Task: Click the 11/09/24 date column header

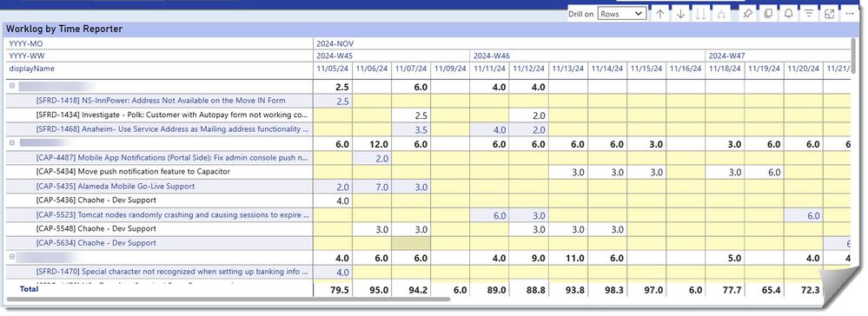Action: (x=450, y=69)
